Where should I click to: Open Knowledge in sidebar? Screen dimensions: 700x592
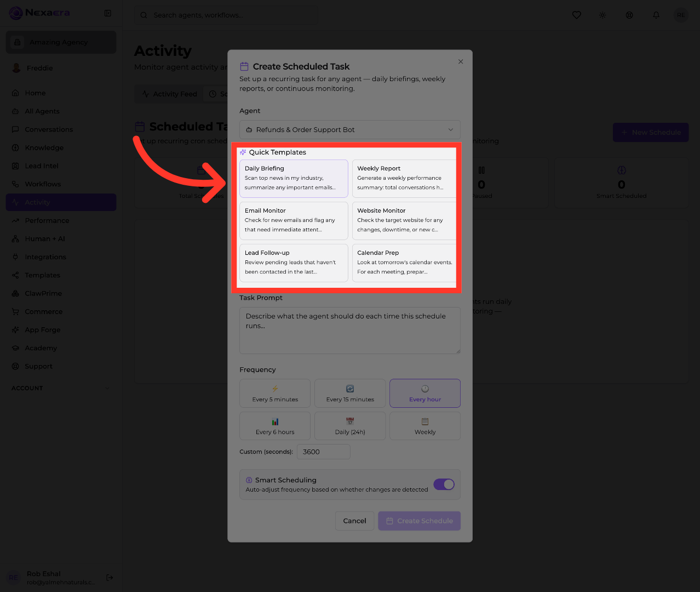tap(61, 147)
